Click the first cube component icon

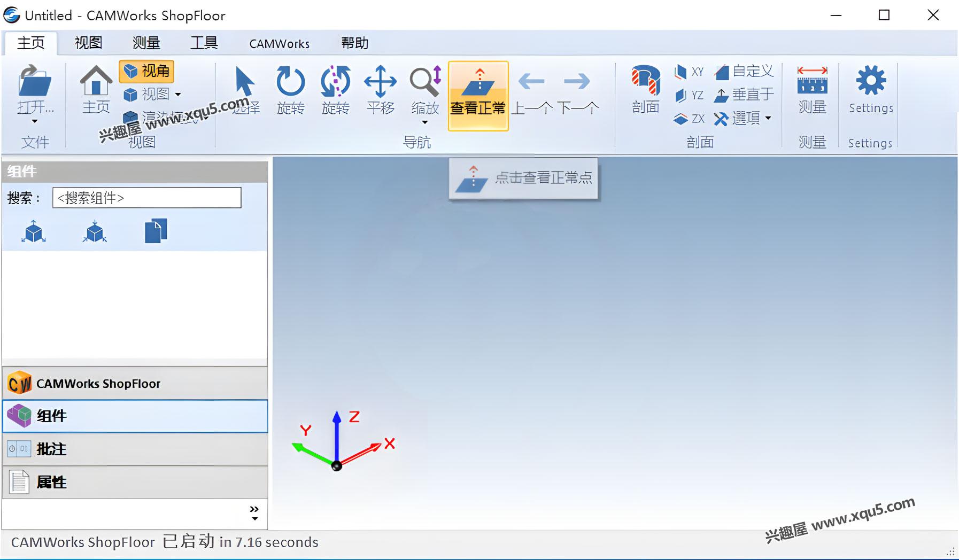pos(34,231)
